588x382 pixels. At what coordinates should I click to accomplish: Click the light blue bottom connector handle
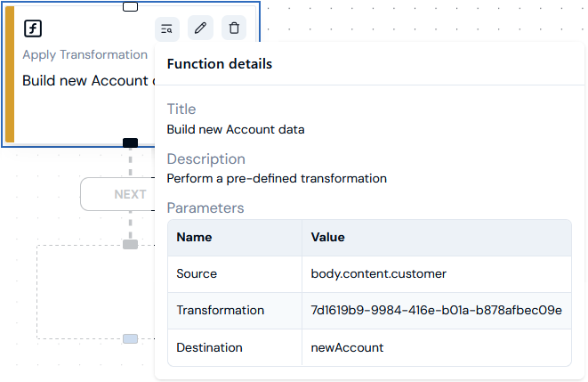(130, 338)
